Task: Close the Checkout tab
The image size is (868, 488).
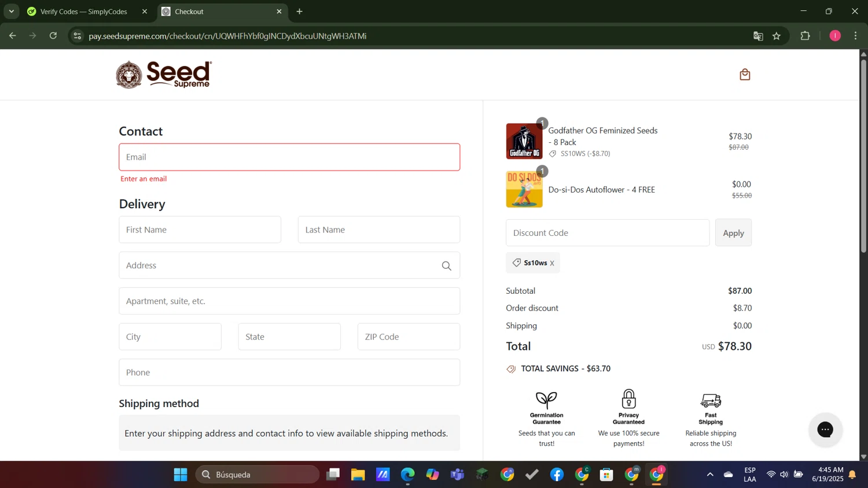Action: coord(279,12)
